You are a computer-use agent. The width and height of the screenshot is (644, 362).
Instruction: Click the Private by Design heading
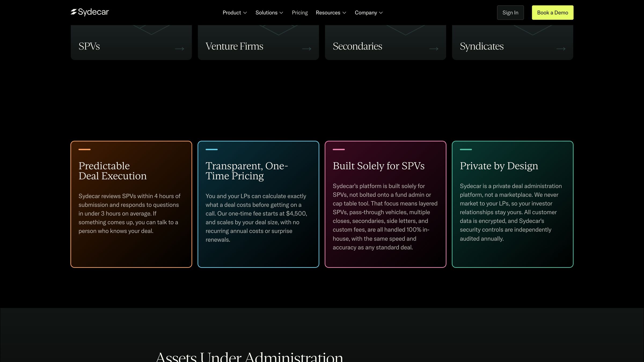coord(499,166)
